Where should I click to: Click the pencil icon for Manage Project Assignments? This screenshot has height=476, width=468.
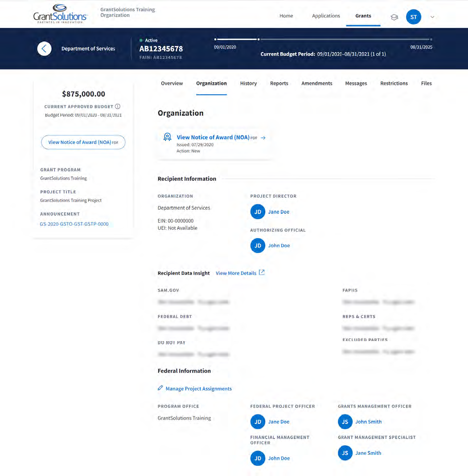160,388
